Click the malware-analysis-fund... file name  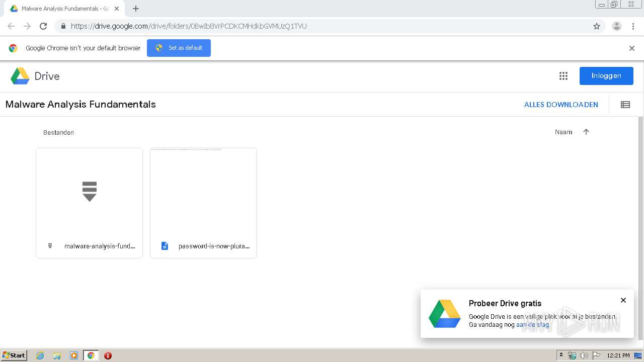tap(100, 246)
